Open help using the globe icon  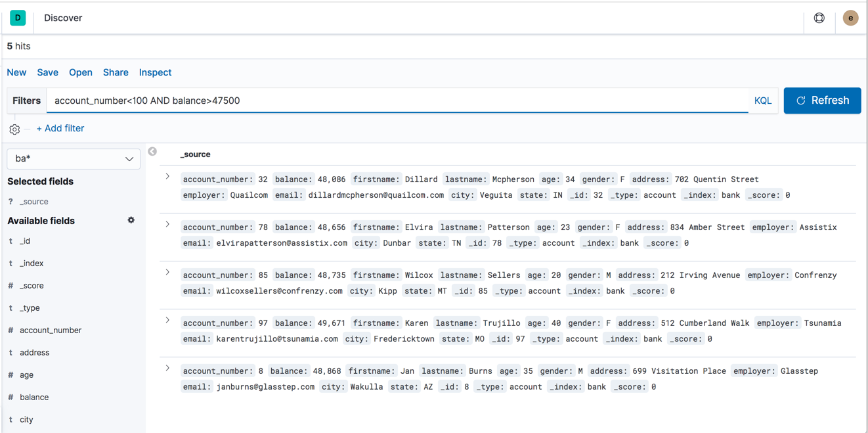[819, 18]
